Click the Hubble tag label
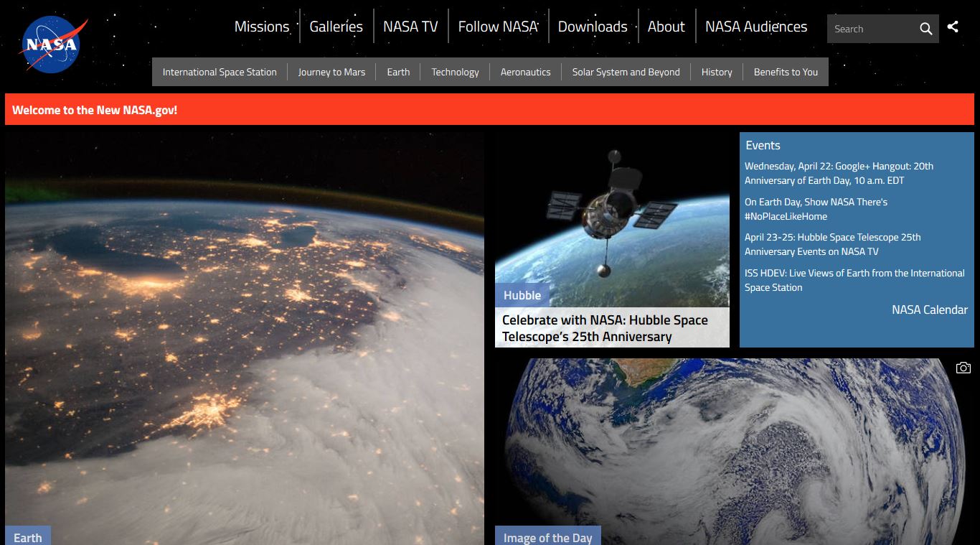The width and height of the screenshot is (980, 545). click(x=522, y=295)
